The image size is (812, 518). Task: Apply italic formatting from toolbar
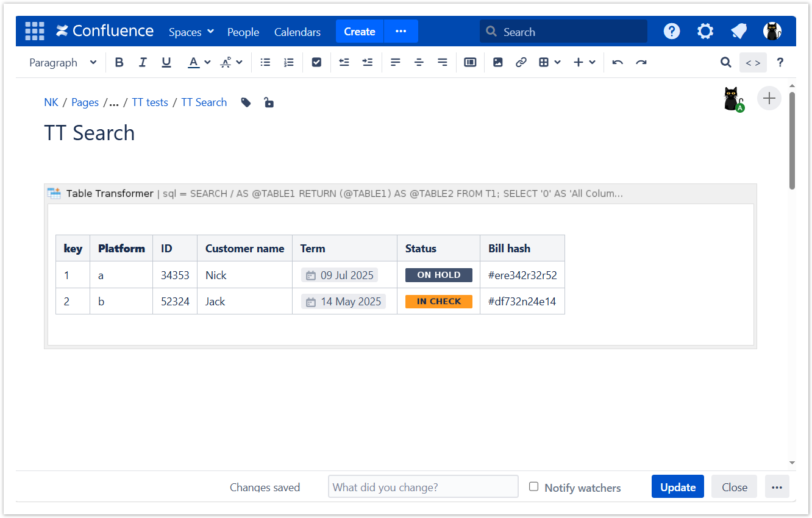[x=143, y=62]
